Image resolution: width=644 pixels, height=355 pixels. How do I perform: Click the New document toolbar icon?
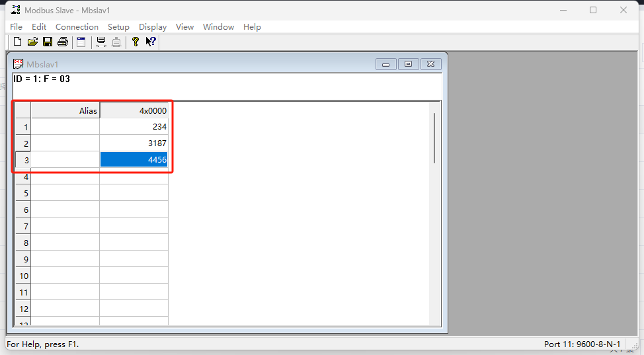pos(17,42)
